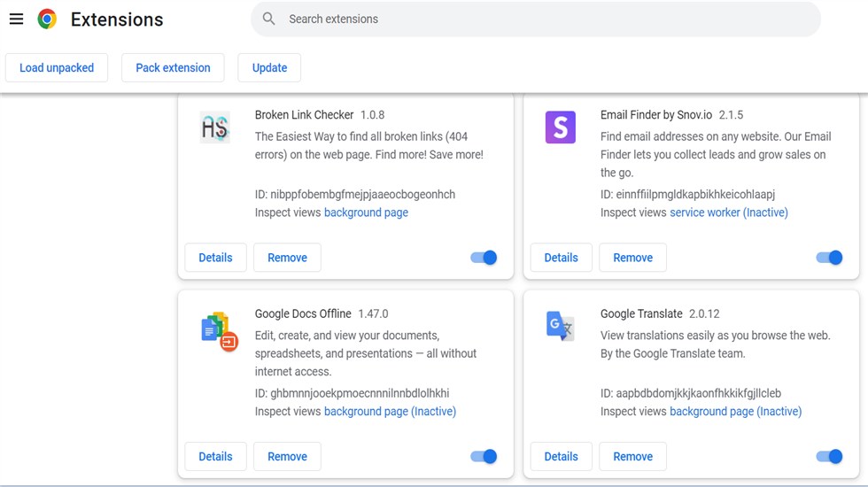Click the Chrome logo icon
Viewport: 868px width, 487px height.
pyautogui.click(x=47, y=19)
